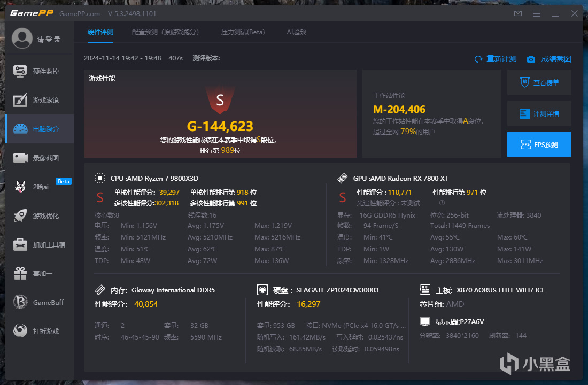Image resolution: width=588 pixels, height=385 pixels.
Task: Open the 硬件监控 hardware monitor icon
Action: click(20, 71)
